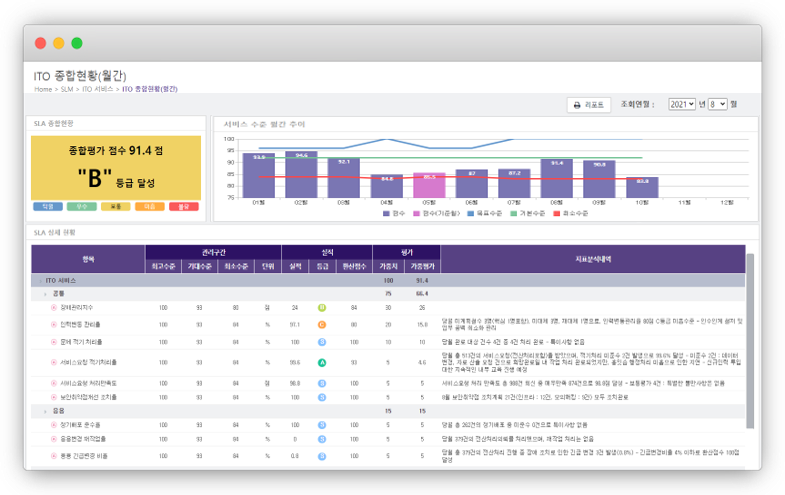
Task: Toggle the 기본수준 legend series
Action: point(529,212)
